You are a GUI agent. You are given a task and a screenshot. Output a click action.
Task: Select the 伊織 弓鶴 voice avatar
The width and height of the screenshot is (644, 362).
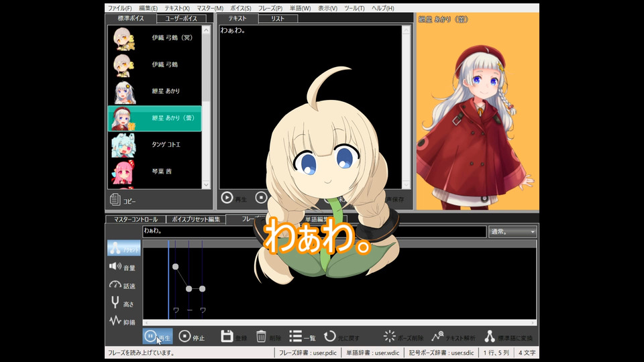(123, 65)
